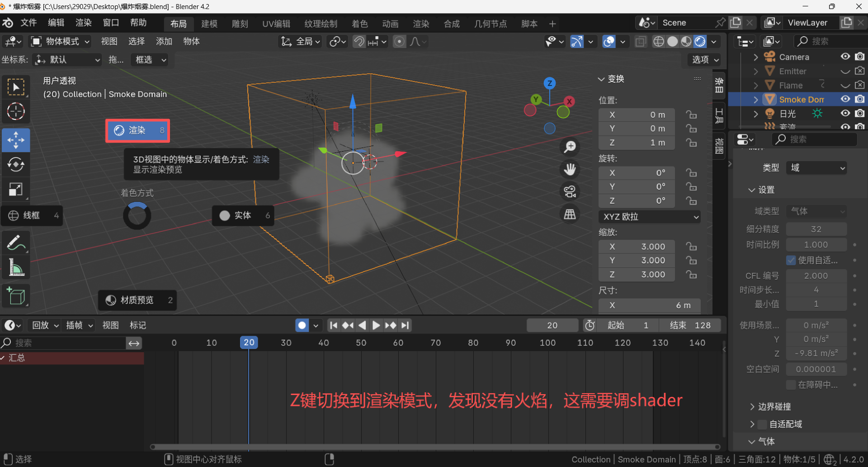Click 材质预览 option in pie menu
The width and height of the screenshot is (868, 467).
137,300
